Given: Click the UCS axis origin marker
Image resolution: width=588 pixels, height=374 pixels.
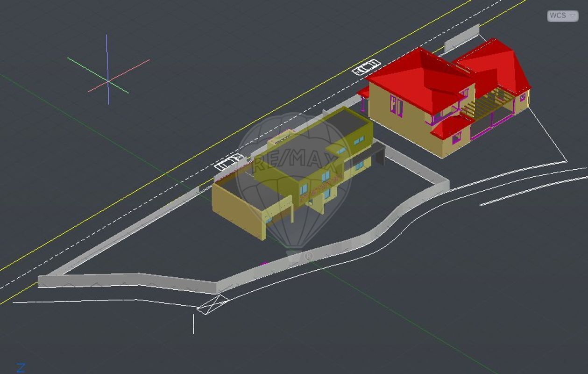Looking at the screenshot, I should [x=108, y=81].
